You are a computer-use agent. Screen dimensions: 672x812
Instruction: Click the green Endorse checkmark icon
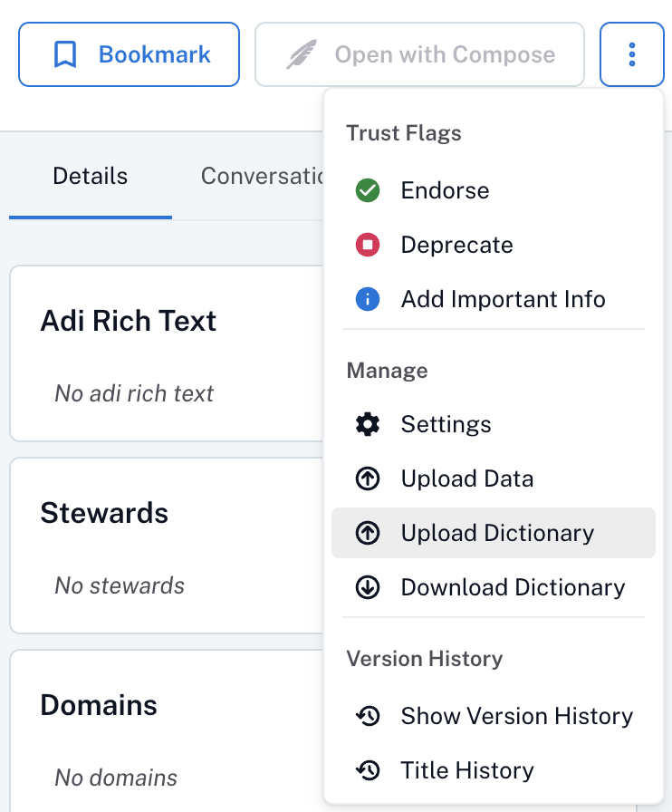(x=368, y=190)
